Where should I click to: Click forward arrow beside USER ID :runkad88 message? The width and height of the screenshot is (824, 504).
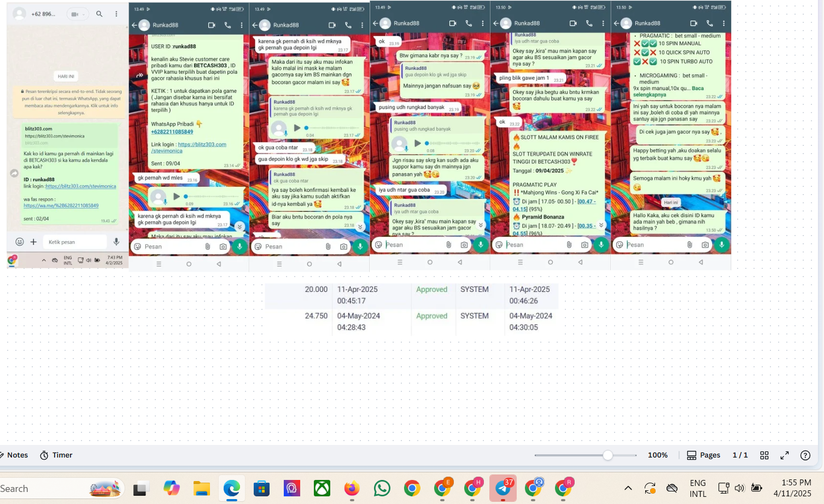pos(140,75)
